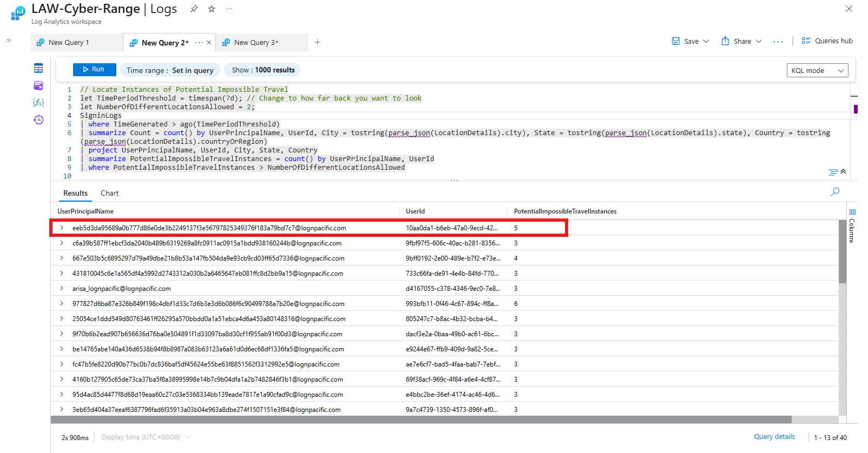Mark workspace as favorite with star icon
Image resolution: width=868 pixels, height=453 pixels.
[212, 9]
